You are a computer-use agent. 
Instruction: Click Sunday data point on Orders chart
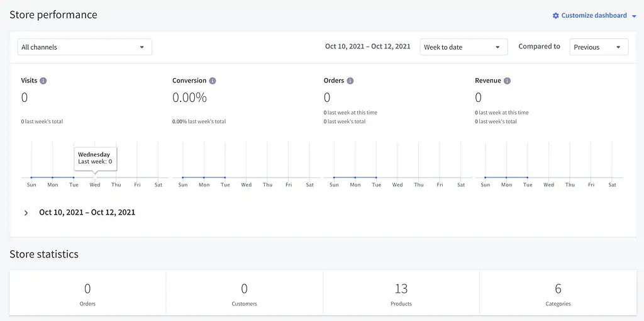click(334, 177)
